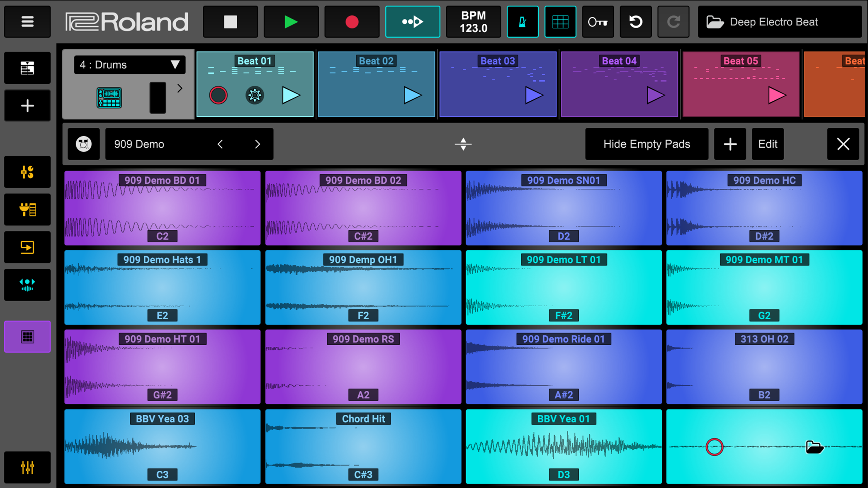Record a sample on the empty pad
Viewport: 868px width, 488px height.
pos(714,447)
